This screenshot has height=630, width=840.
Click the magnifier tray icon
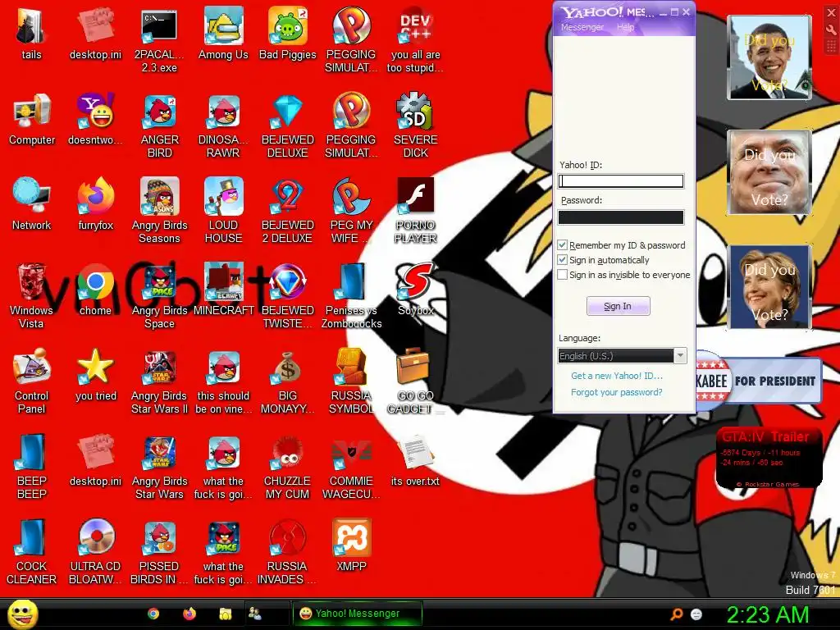(677, 614)
